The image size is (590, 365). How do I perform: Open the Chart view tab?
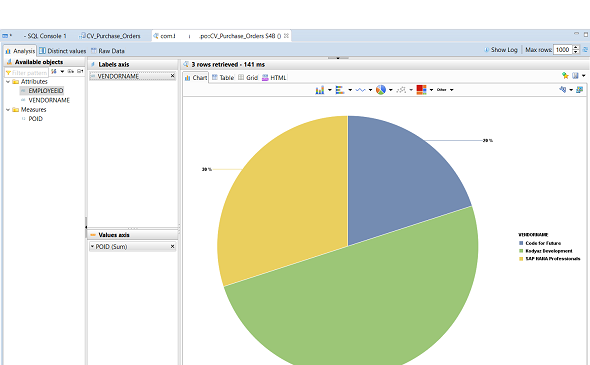pyautogui.click(x=196, y=78)
